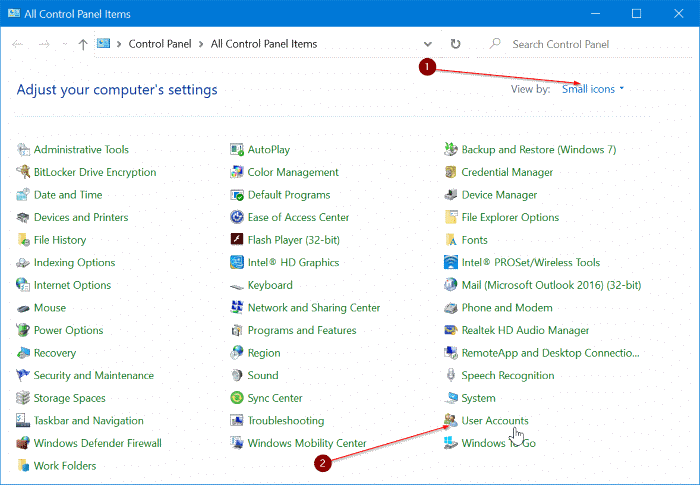
Task: Open the Troubleshooting link
Action: (x=286, y=420)
